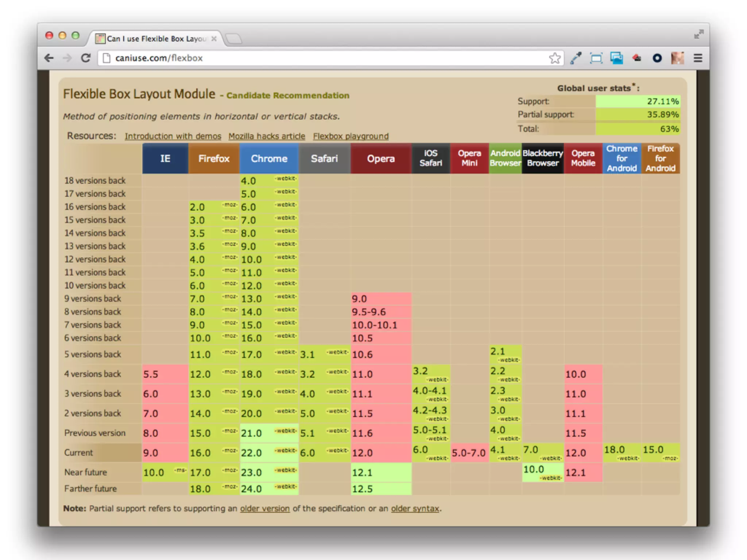The height and width of the screenshot is (560, 747).
Task: Click the caniuse.com/flexbox address bar
Action: [x=292, y=58]
